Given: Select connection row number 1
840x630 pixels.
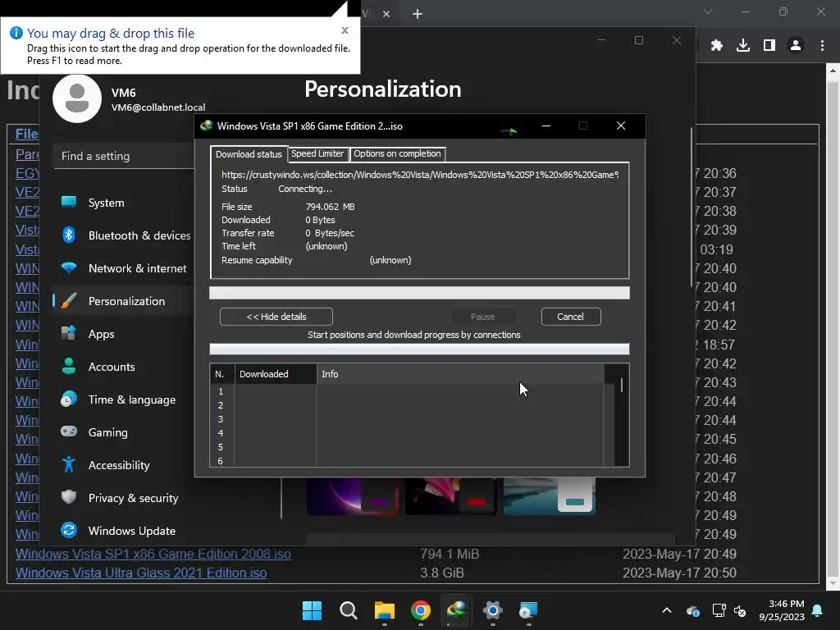Looking at the screenshot, I should click(x=407, y=391).
